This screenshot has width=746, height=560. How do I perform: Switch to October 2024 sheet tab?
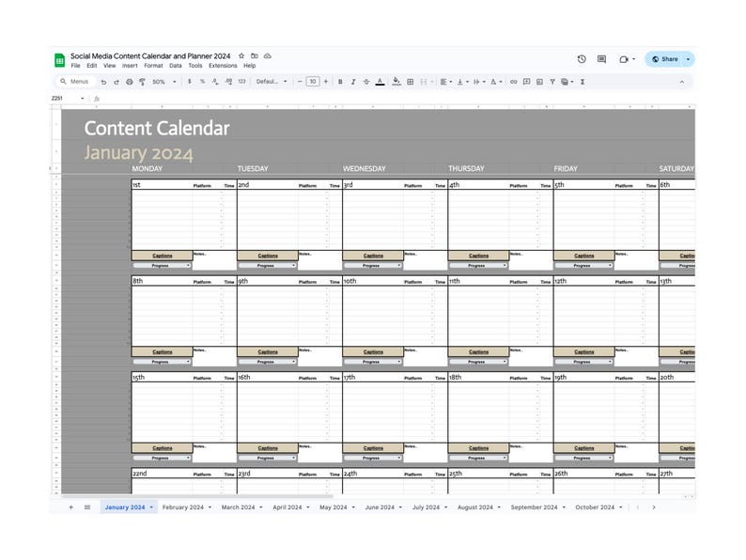(598, 507)
